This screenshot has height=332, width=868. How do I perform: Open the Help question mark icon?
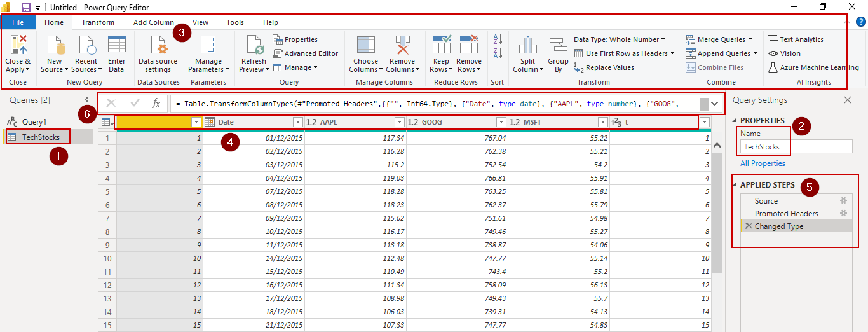[861, 22]
